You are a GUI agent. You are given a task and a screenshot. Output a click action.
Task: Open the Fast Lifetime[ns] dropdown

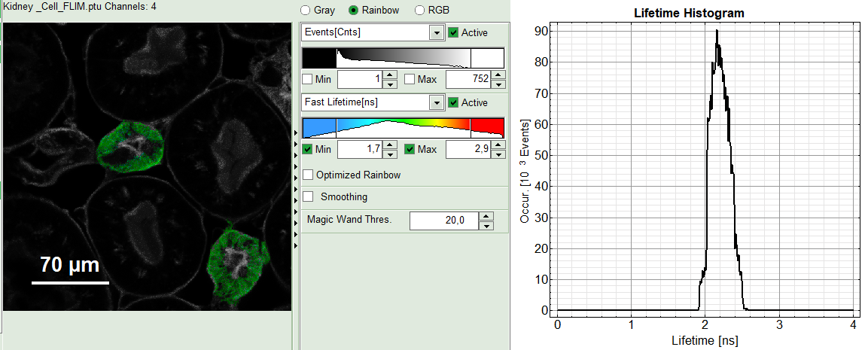tap(435, 102)
